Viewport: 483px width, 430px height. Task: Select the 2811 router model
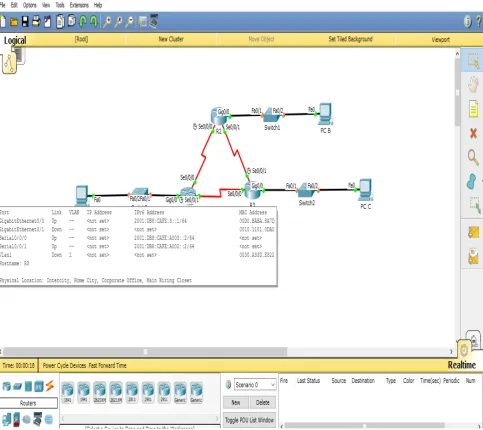point(132,392)
